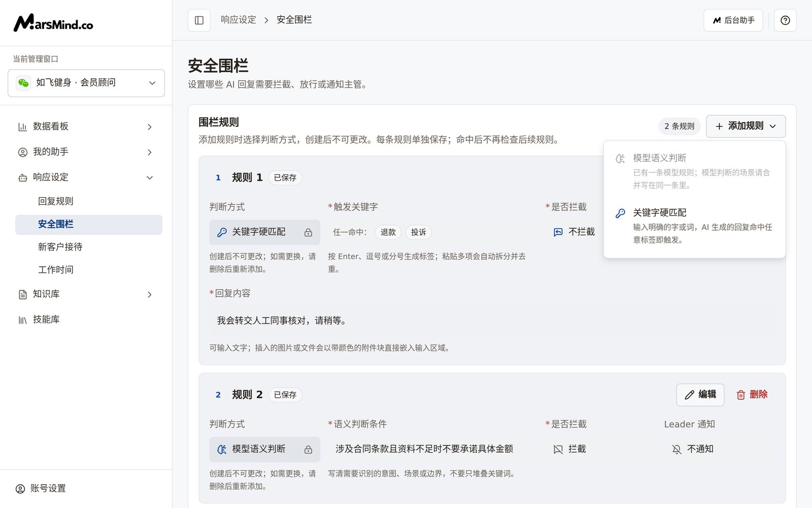Open the 工作时间 submenu item

(89, 270)
